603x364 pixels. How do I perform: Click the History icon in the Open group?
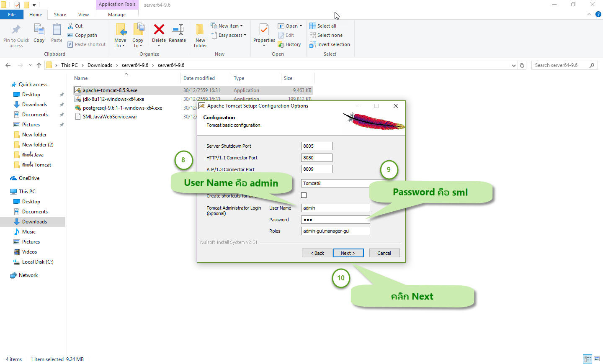click(290, 44)
